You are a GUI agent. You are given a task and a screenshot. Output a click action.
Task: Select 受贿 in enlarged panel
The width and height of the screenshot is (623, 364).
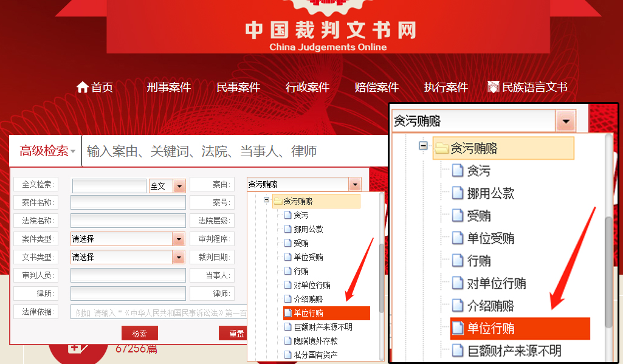(478, 216)
